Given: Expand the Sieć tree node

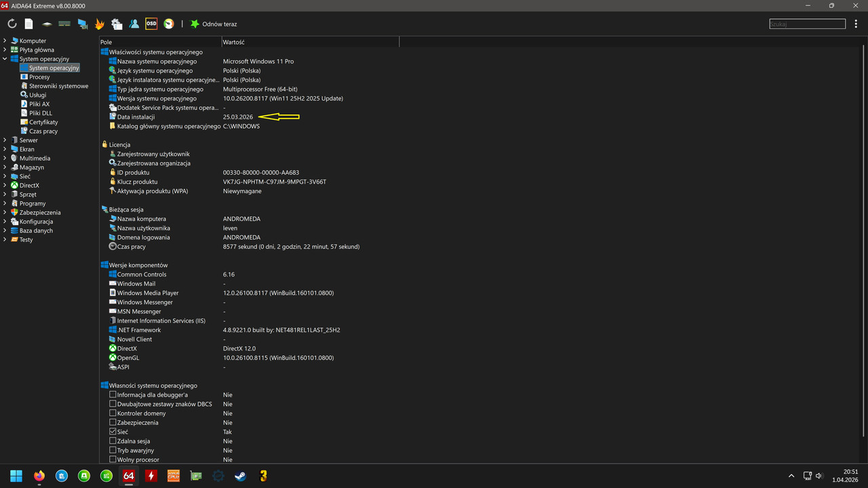Looking at the screenshot, I should coord(5,176).
